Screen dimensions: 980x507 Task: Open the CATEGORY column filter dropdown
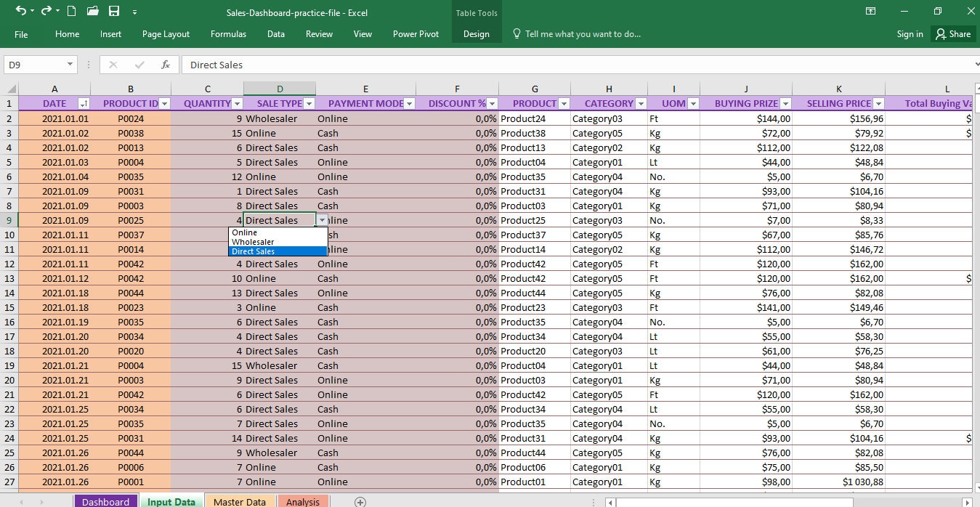(x=640, y=103)
